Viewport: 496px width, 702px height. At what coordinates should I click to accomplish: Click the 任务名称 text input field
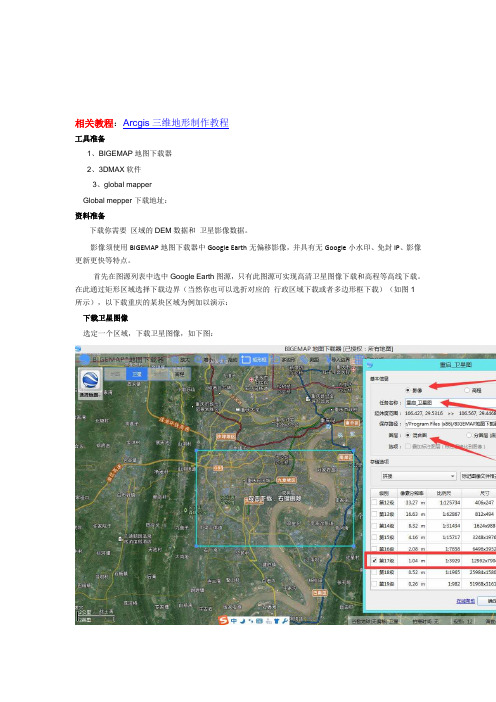tap(450, 402)
